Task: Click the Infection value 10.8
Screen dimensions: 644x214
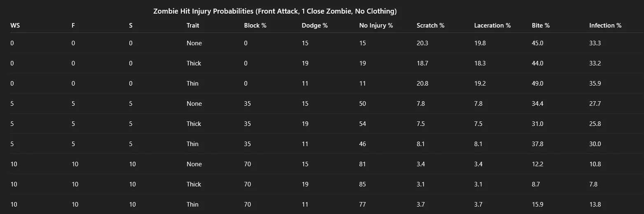Action: click(x=595, y=164)
